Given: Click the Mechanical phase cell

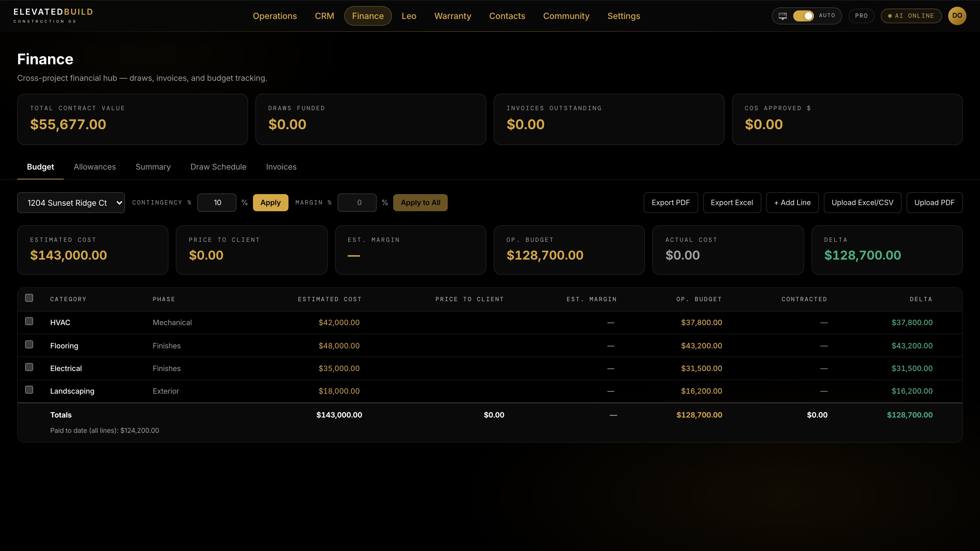Looking at the screenshot, I should tap(172, 322).
